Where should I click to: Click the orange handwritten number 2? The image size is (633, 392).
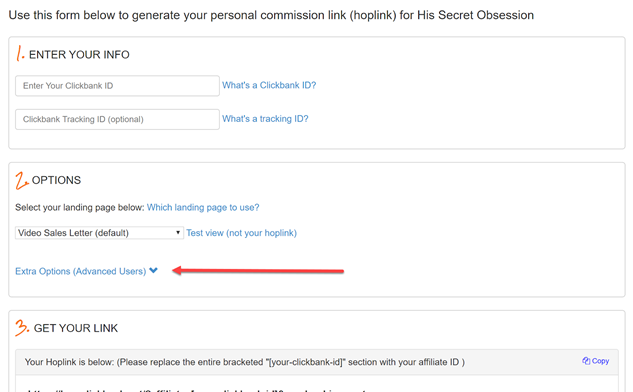tap(21, 180)
